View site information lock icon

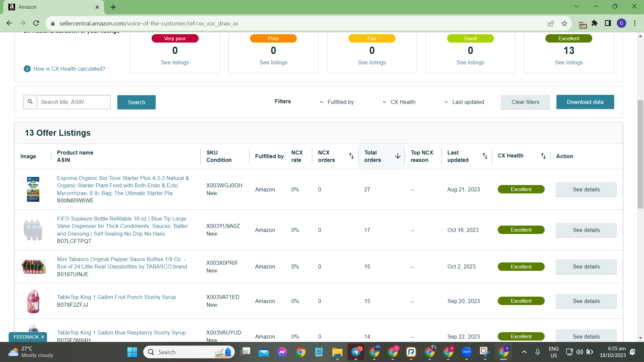tap(52, 23)
